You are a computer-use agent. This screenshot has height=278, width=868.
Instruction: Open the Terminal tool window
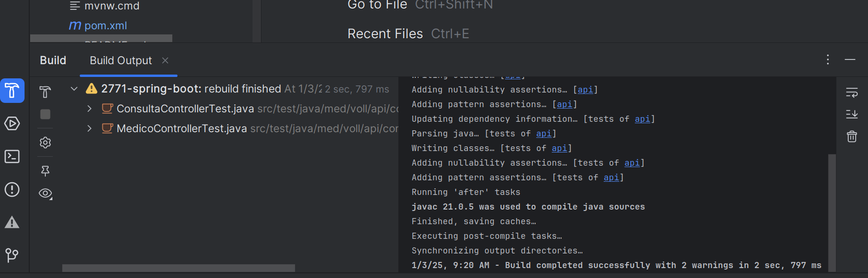12,156
